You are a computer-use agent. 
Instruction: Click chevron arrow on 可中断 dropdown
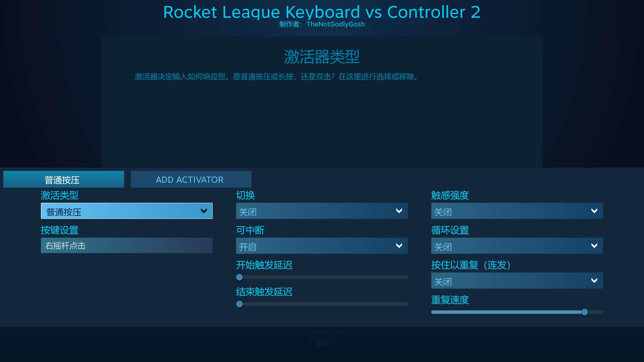coord(399,246)
